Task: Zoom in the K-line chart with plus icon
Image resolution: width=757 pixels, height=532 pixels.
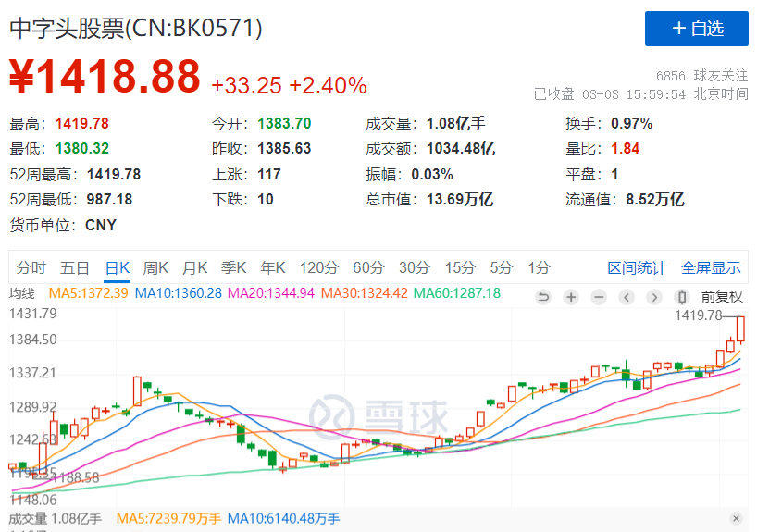Action: coord(571,297)
